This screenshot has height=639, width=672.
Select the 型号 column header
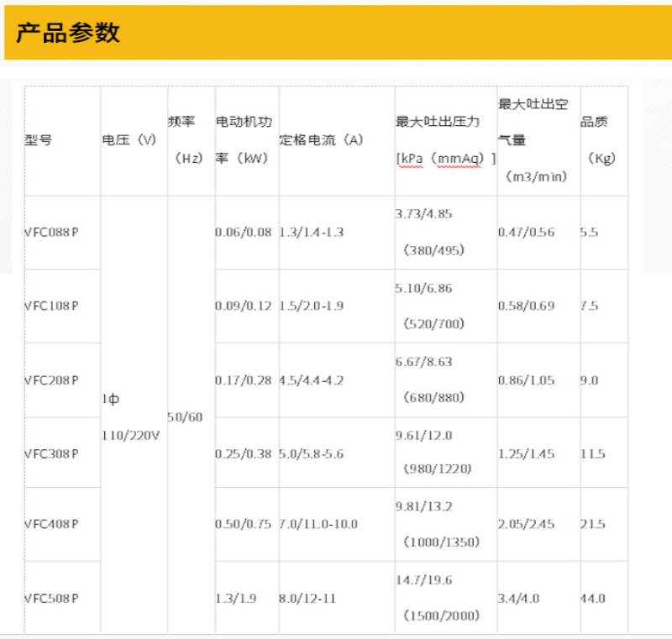click(39, 140)
